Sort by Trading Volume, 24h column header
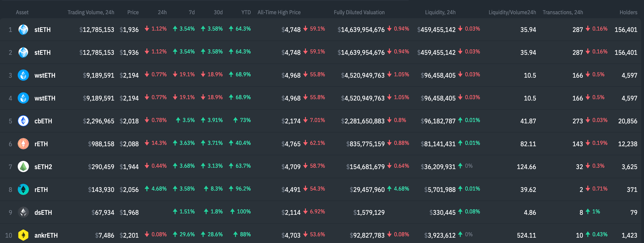 (91, 12)
